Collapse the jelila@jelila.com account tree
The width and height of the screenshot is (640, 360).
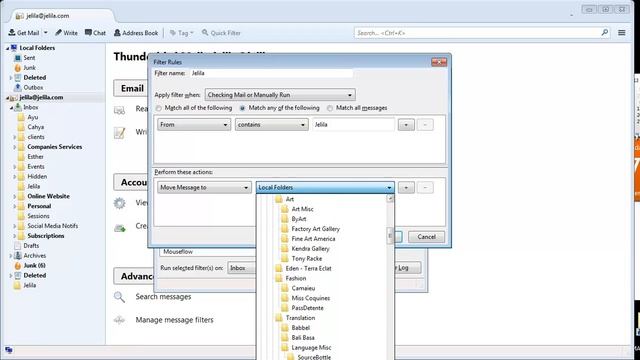[7, 98]
